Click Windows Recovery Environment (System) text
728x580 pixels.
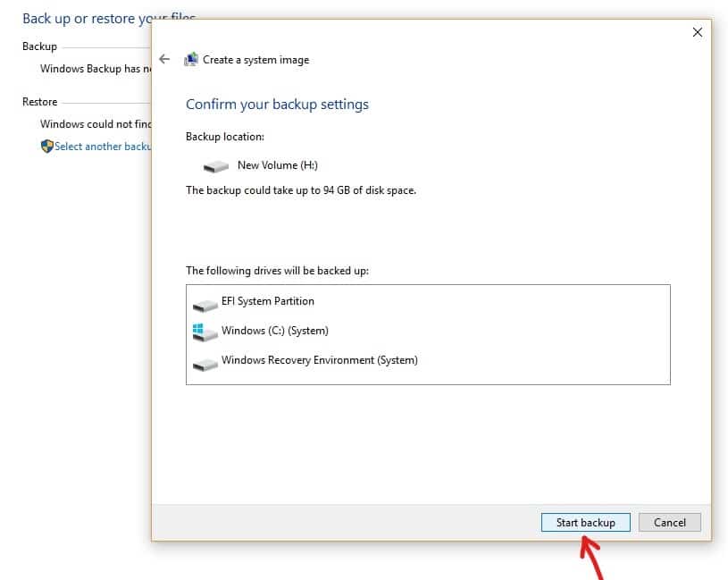(320, 360)
